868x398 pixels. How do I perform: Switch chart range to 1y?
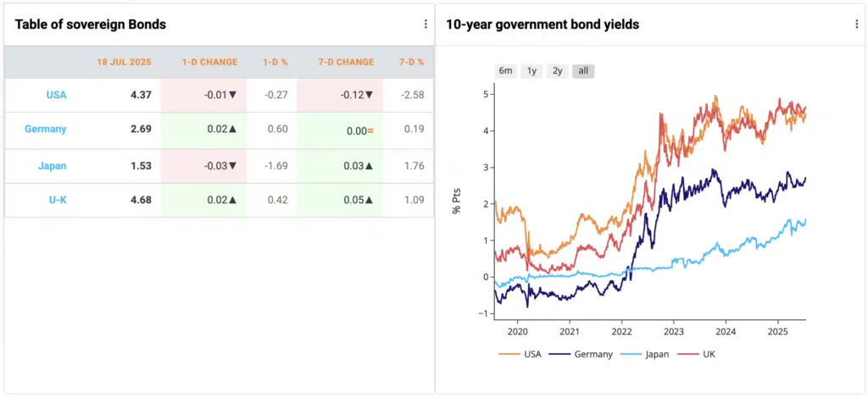click(531, 71)
